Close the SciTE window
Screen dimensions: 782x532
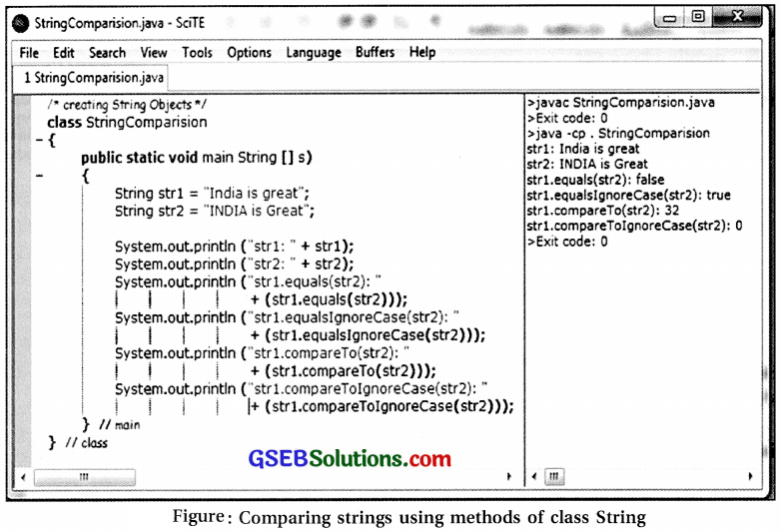(x=737, y=16)
